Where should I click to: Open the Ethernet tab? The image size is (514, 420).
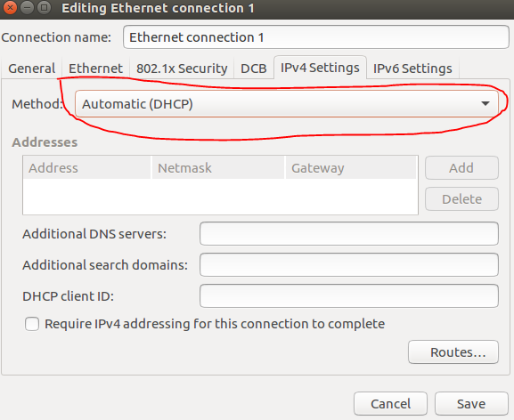click(x=95, y=69)
